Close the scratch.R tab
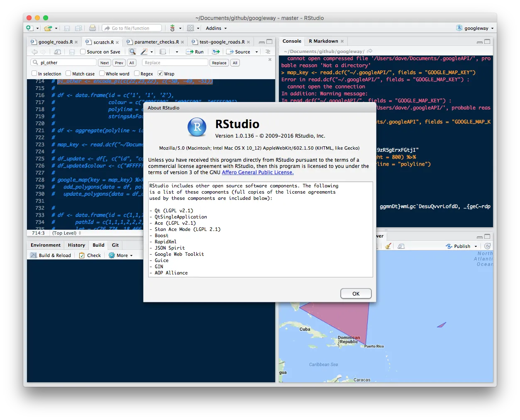Viewport: 520px width, 420px height. pos(117,42)
